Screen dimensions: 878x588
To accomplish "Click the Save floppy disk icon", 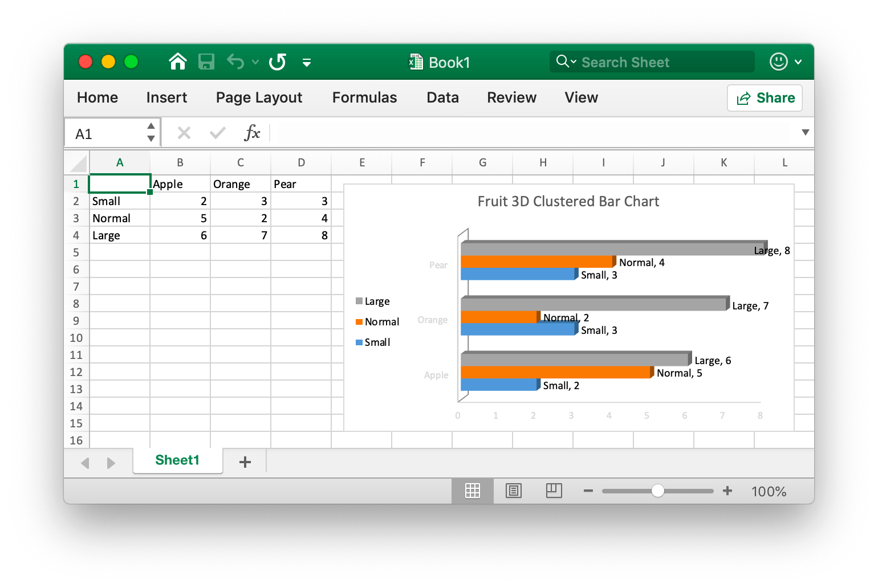I will click(x=206, y=62).
